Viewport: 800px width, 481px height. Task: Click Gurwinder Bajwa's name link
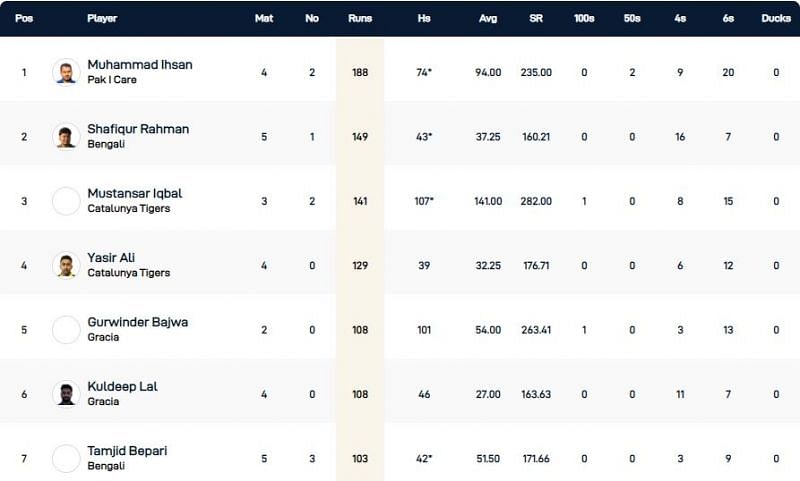tap(138, 322)
